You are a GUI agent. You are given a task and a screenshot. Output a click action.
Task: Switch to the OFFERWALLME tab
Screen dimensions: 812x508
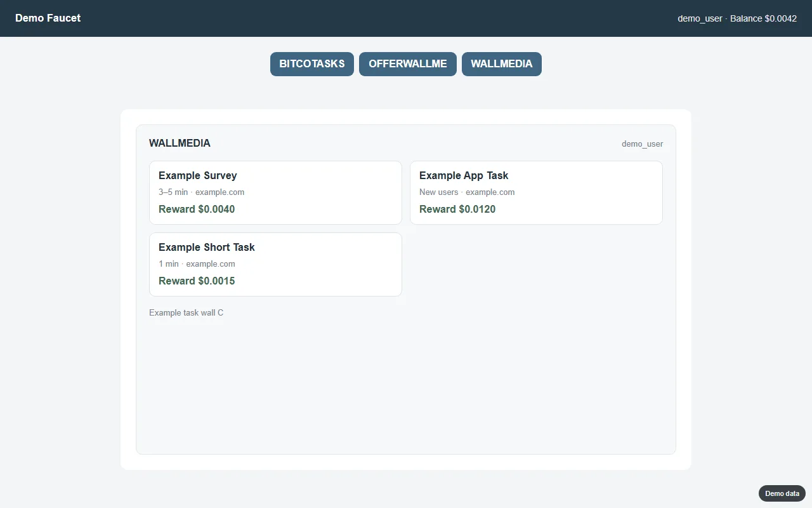tap(408, 64)
